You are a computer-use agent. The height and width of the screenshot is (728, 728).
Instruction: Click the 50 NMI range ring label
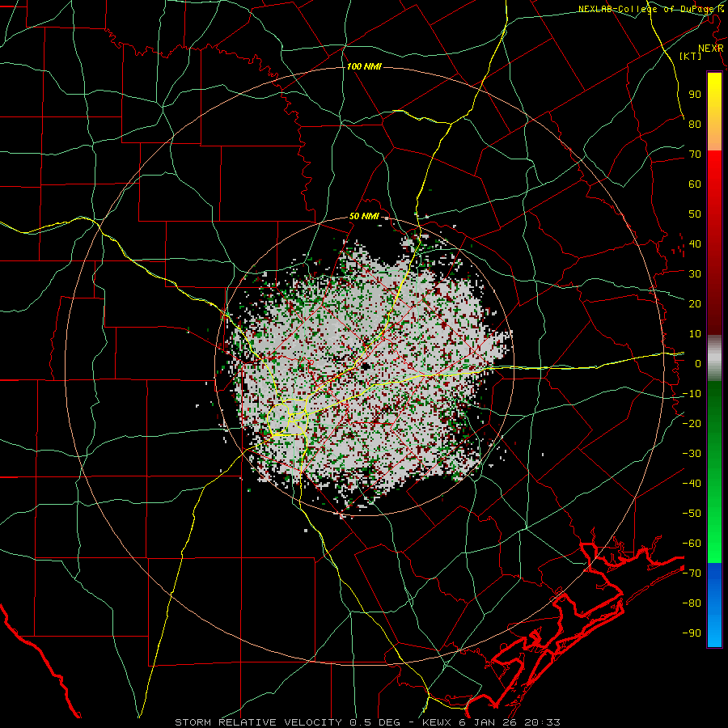tap(364, 216)
